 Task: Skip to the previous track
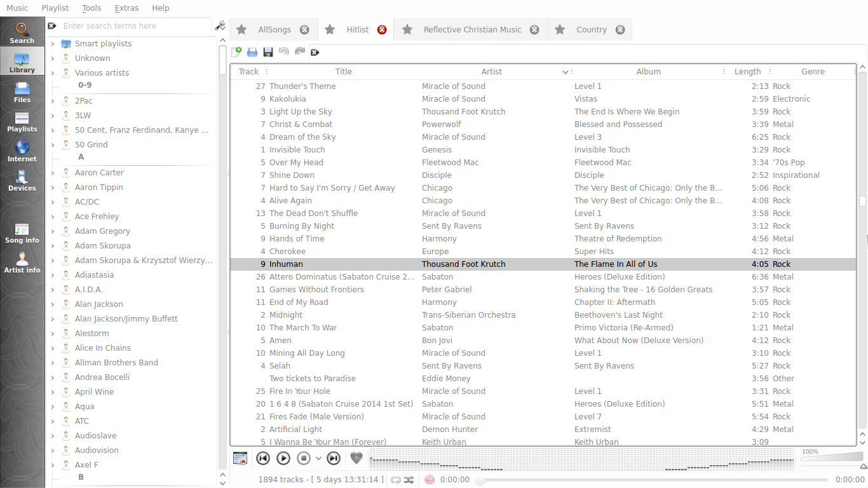[263, 458]
